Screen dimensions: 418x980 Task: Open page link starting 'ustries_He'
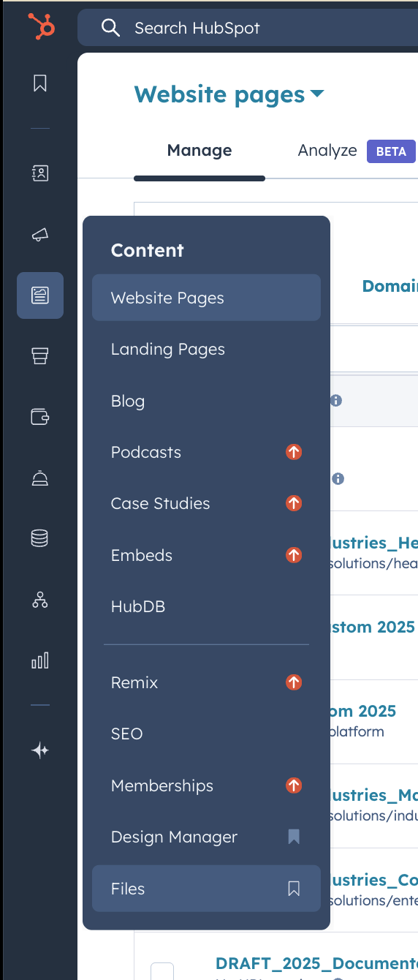(x=374, y=543)
